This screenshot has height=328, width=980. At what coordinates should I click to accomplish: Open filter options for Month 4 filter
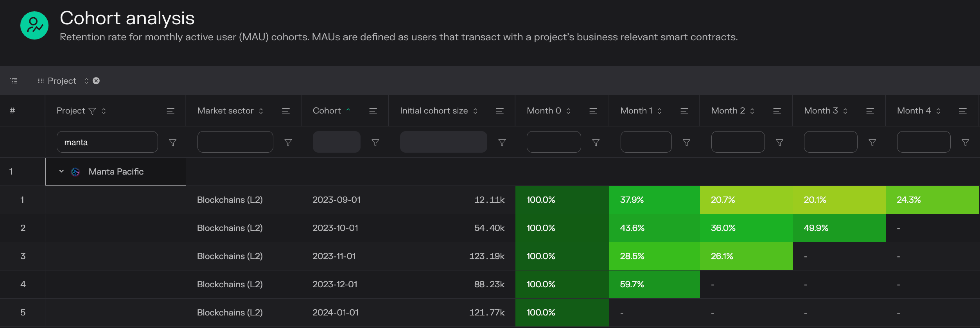coord(965,142)
